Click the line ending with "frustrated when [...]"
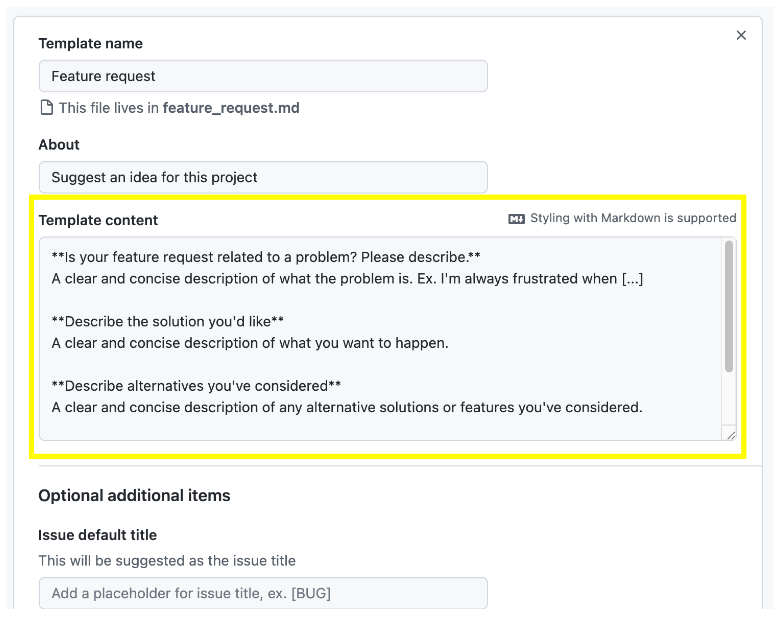Viewport: 781px width, 622px height. [x=347, y=278]
